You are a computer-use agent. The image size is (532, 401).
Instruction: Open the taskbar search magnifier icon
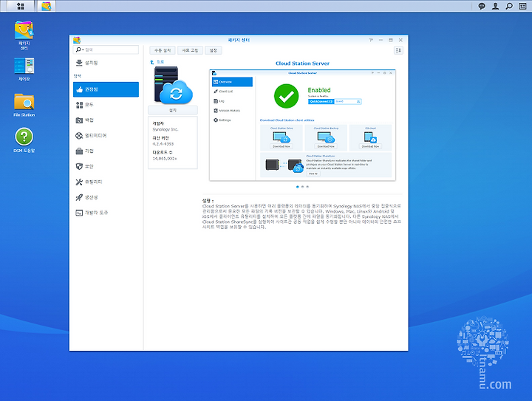pos(509,6)
